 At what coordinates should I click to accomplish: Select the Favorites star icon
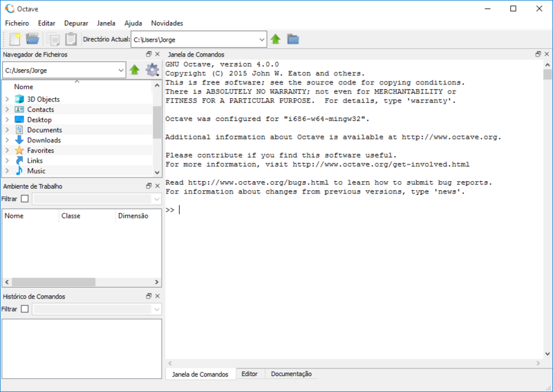click(19, 150)
